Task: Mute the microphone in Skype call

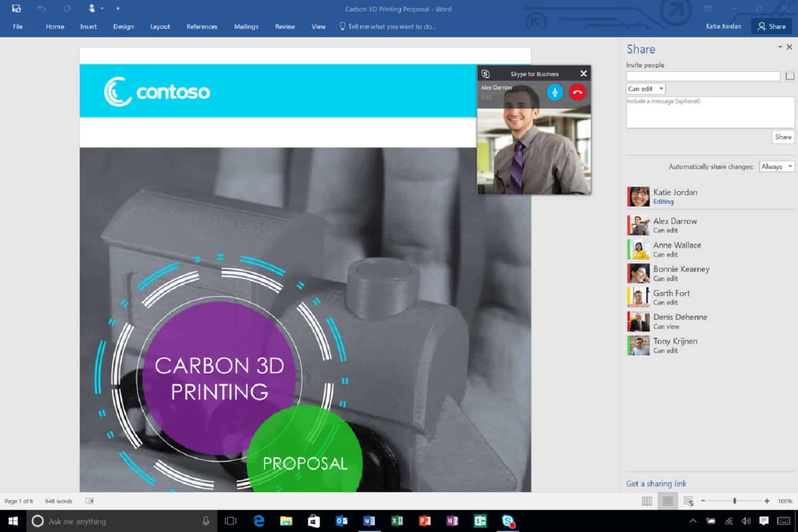Action: click(x=554, y=92)
